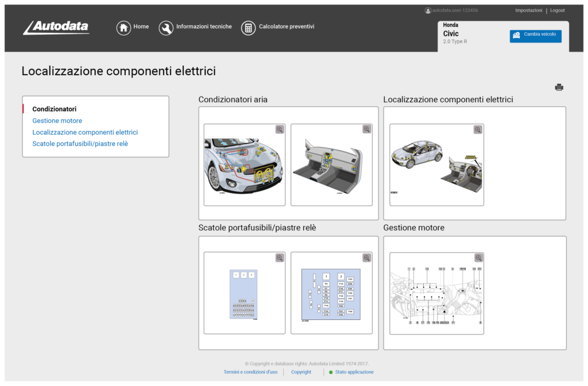Zoom the second fuse box relay diagram

point(366,258)
